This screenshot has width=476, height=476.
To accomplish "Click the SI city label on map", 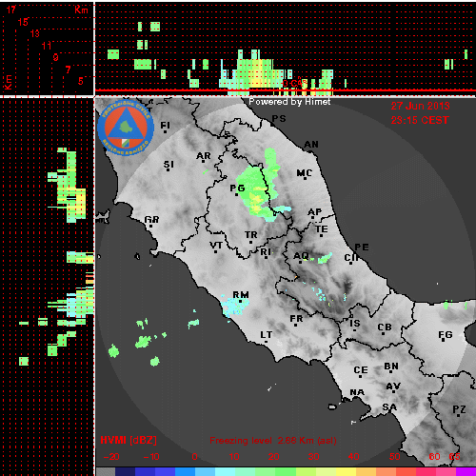I will [169, 165].
